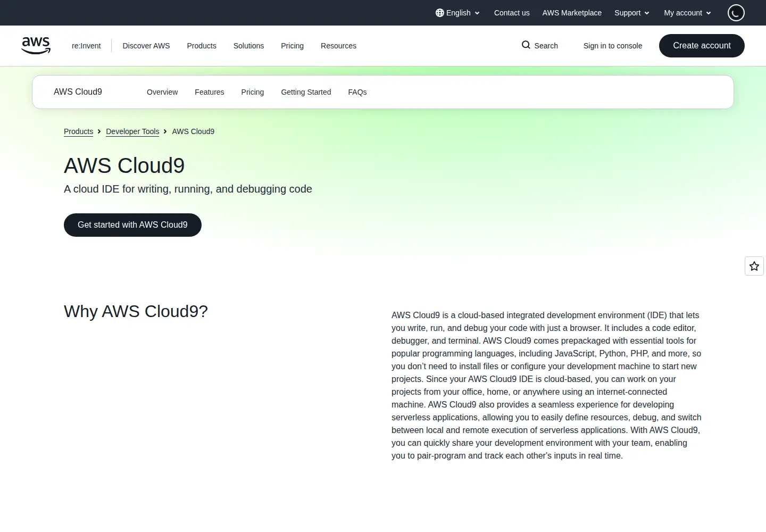This screenshot has width=766, height=532.
Task: Open Pricing in the main header
Action: tap(292, 46)
